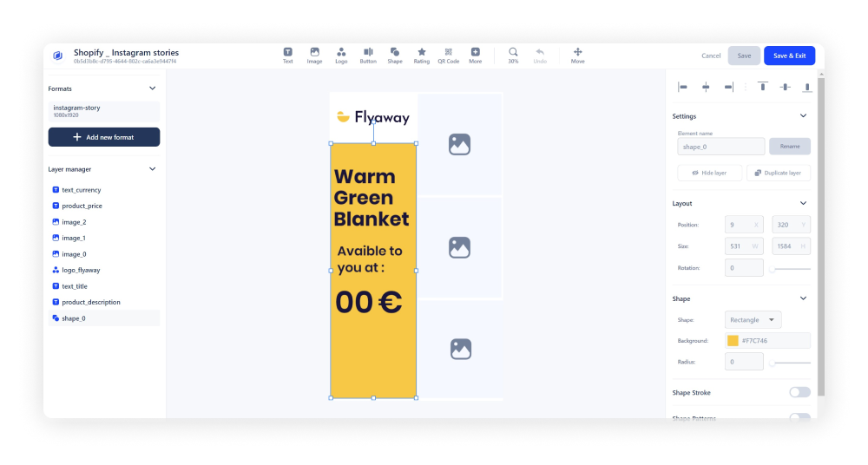This screenshot has width=868, height=465.
Task: Collapse the Layer manager section
Action: [x=152, y=169]
